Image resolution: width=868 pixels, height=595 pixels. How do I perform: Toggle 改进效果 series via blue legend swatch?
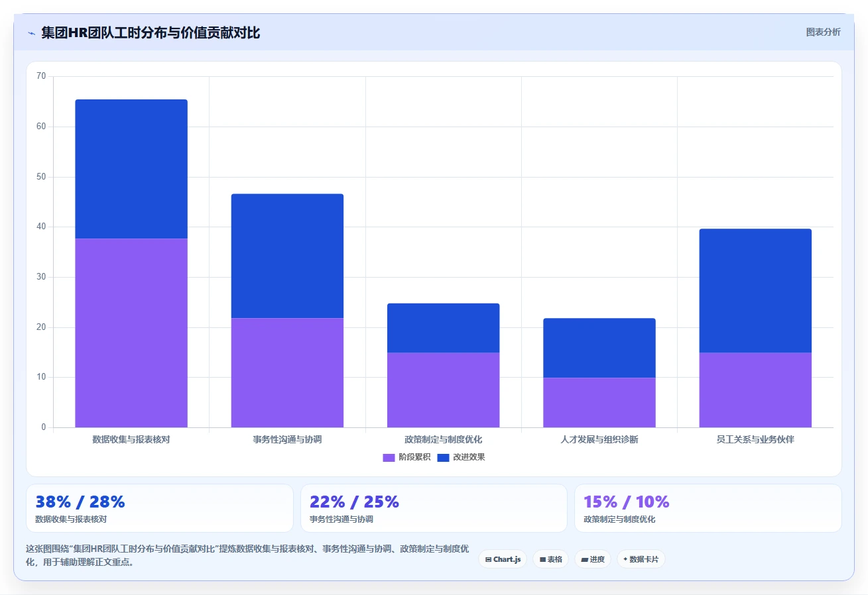[x=443, y=457]
